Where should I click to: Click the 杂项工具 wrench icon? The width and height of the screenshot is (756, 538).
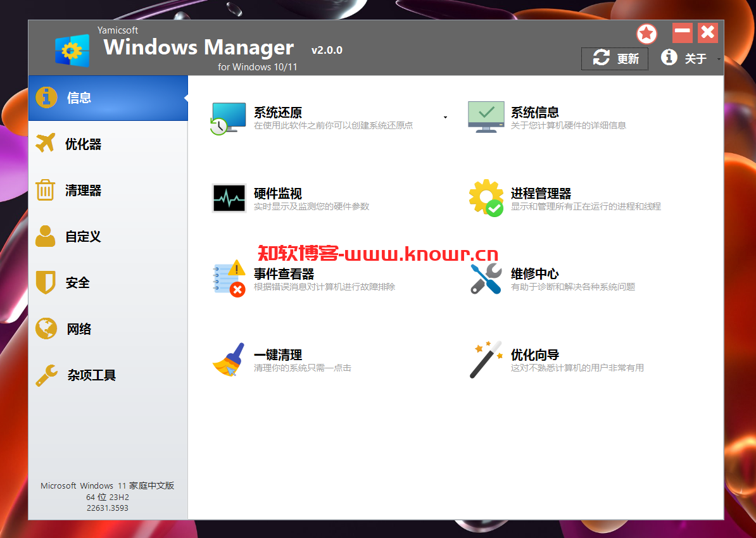(47, 375)
